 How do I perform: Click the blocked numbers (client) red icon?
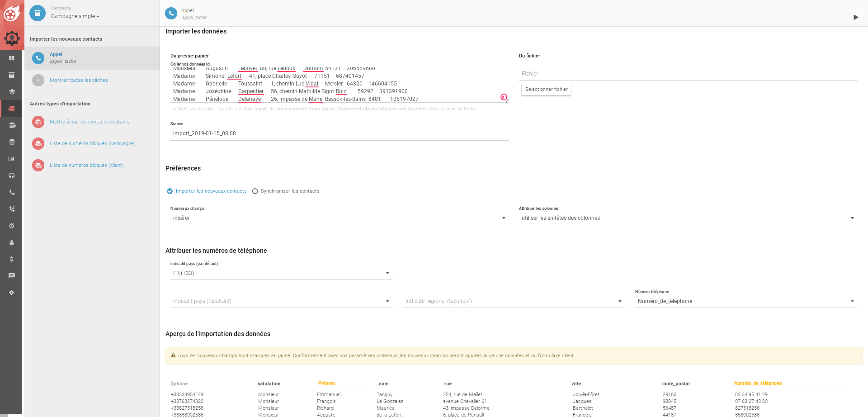pos(38,165)
